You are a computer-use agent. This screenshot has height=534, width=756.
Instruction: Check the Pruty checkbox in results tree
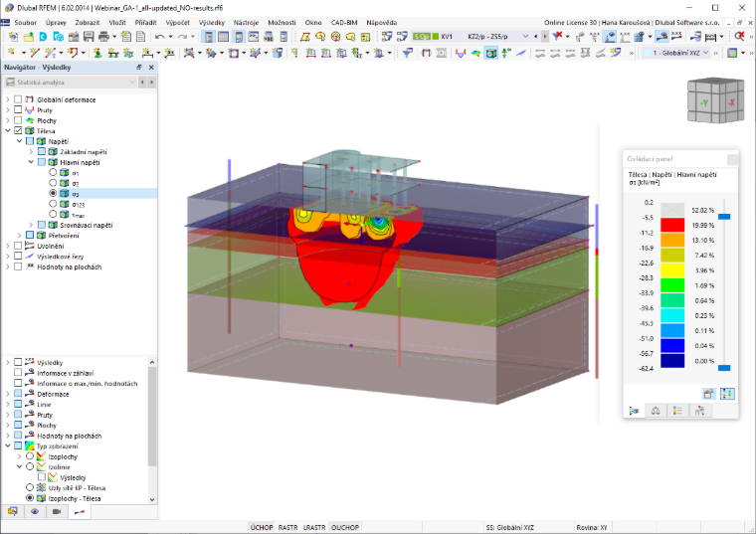coord(18,110)
